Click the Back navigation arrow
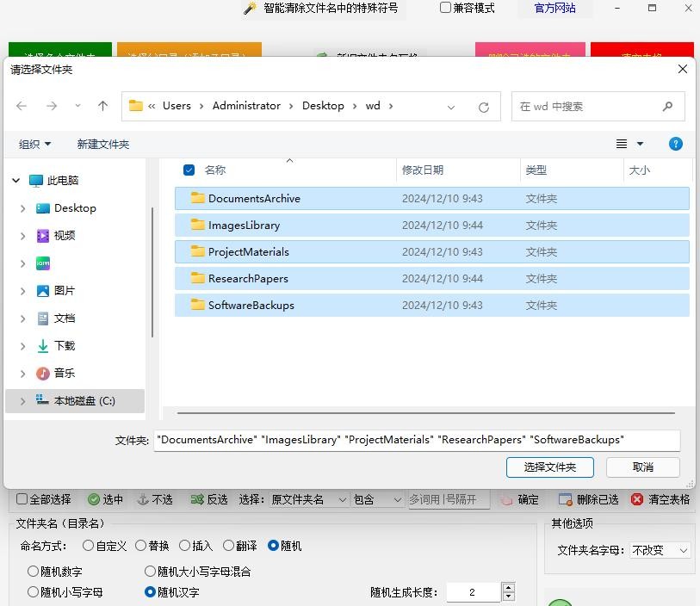Viewport: 700px width, 606px height. (x=22, y=106)
